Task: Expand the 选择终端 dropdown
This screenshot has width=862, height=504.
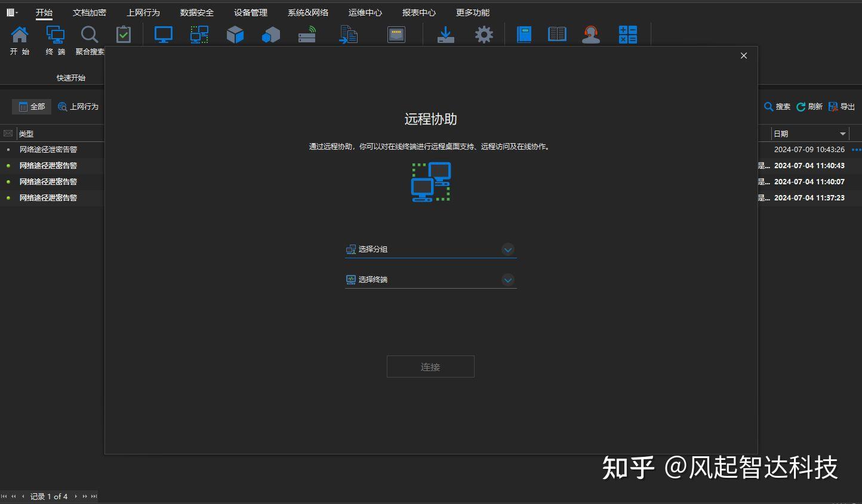Action: point(508,280)
